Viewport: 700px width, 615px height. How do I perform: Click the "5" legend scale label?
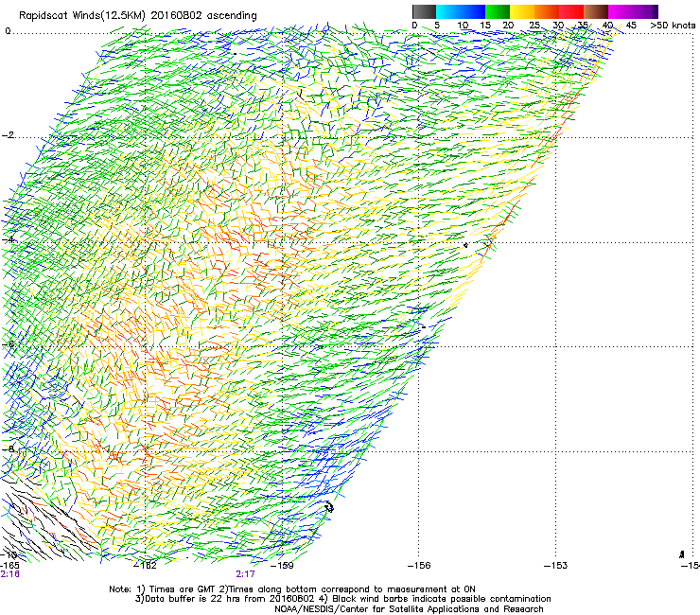[x=437, y=26]
